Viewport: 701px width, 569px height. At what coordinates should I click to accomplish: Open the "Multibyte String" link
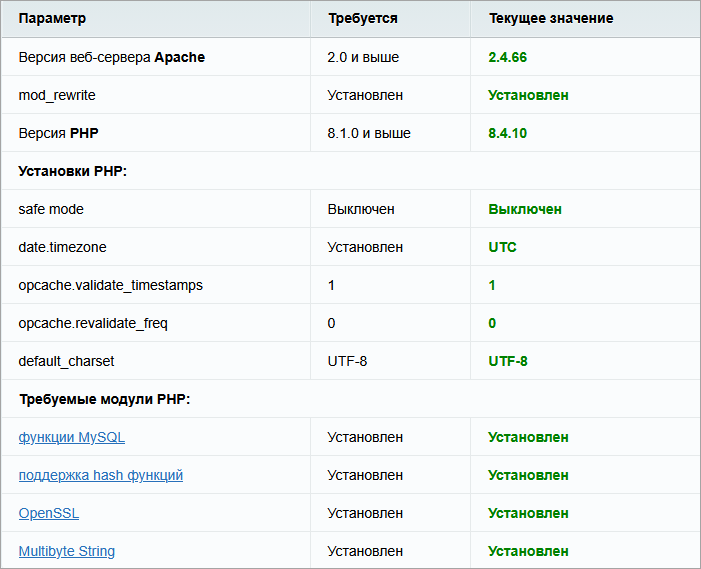pos(66,551)
